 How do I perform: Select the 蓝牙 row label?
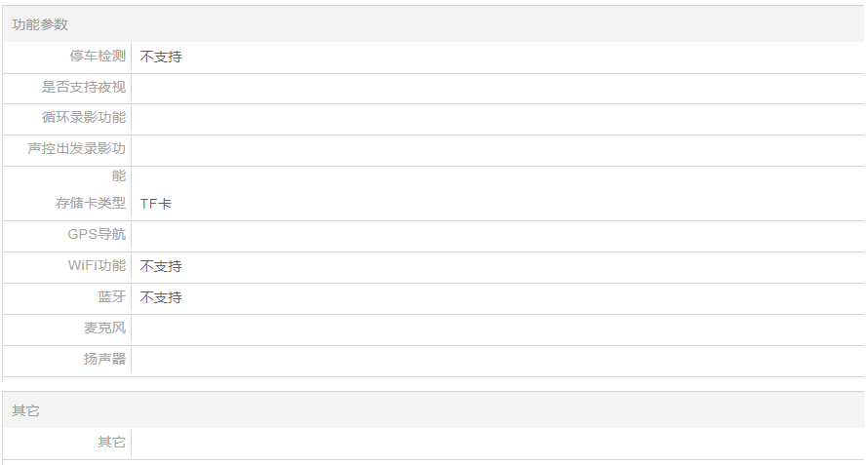[111, 297]
